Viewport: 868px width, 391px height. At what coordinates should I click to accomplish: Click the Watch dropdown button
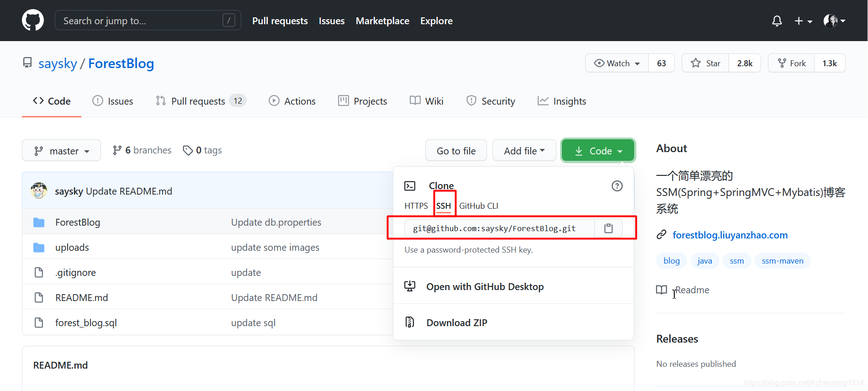click(617, 63)
